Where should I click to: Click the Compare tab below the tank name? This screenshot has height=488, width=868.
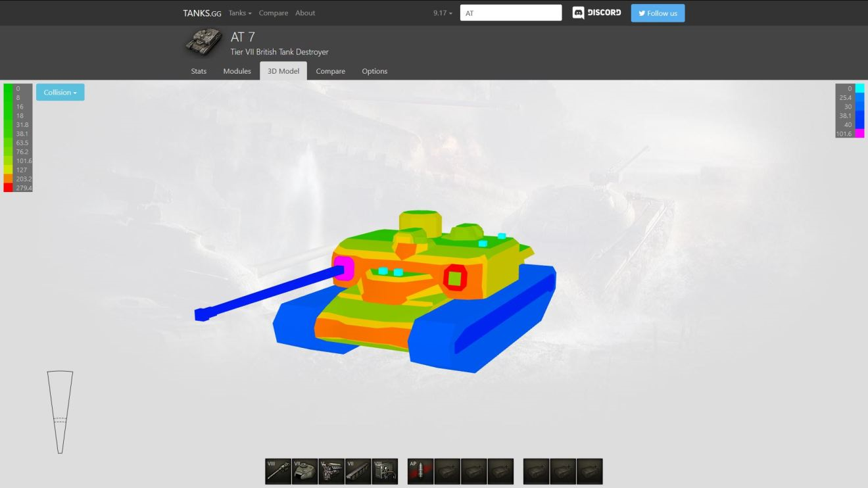pos(330,71)
